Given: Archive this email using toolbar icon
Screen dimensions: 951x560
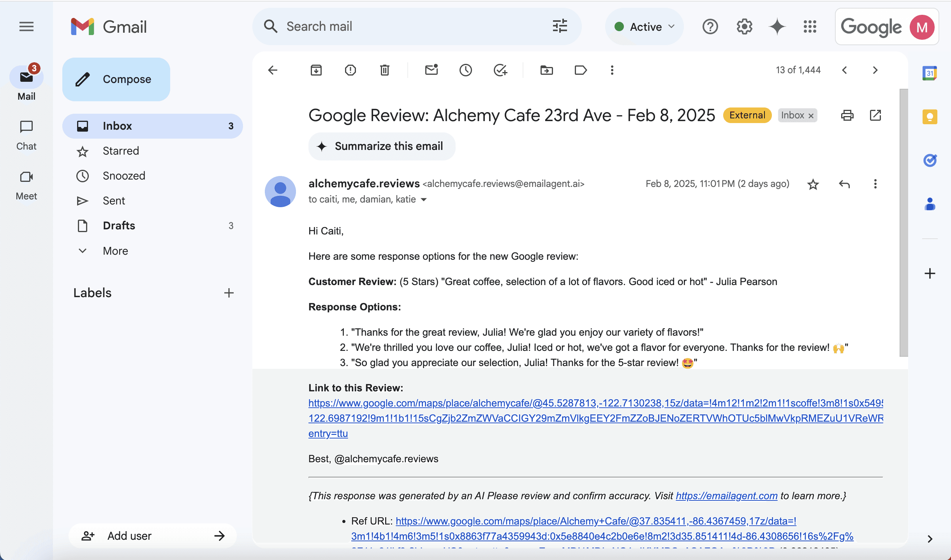Looking at the screenshot, I should (x=316, y=70).
